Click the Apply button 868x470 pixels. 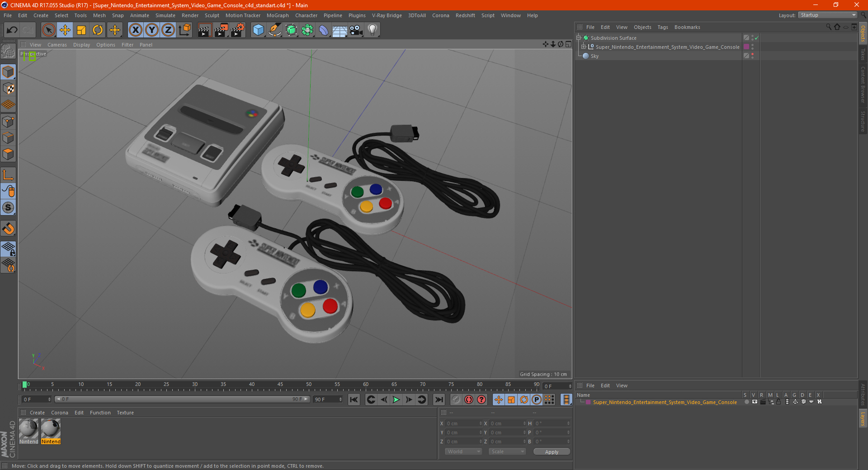pyautogui.click(x=552, y=452)
